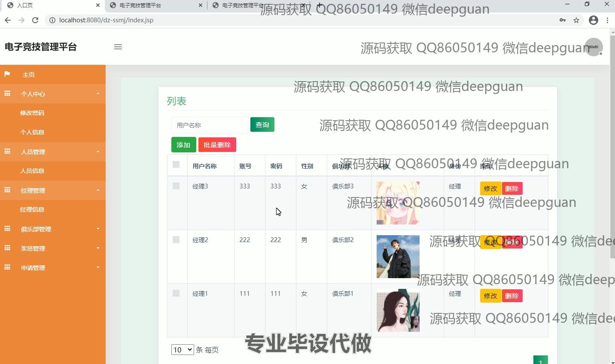Click the 人员管理 grid icon
The width and height of the screenshot is (615, 364).
click(7, 152)
